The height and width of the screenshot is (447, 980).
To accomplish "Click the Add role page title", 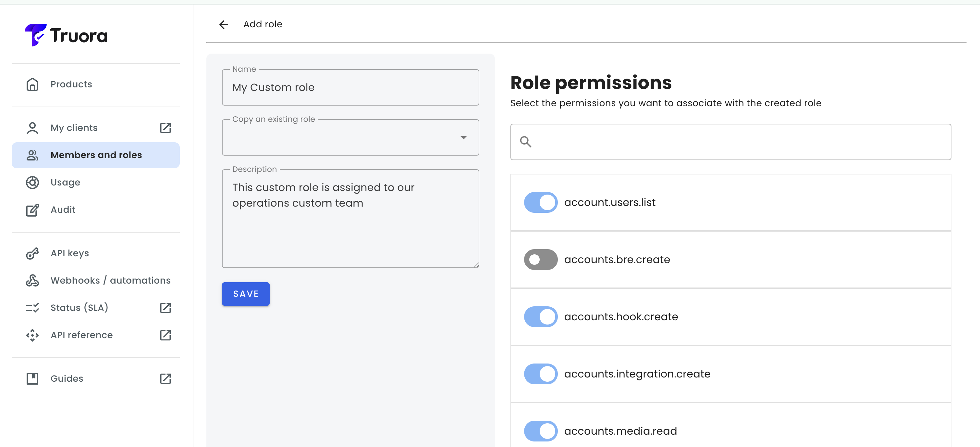I will [263, 24].
